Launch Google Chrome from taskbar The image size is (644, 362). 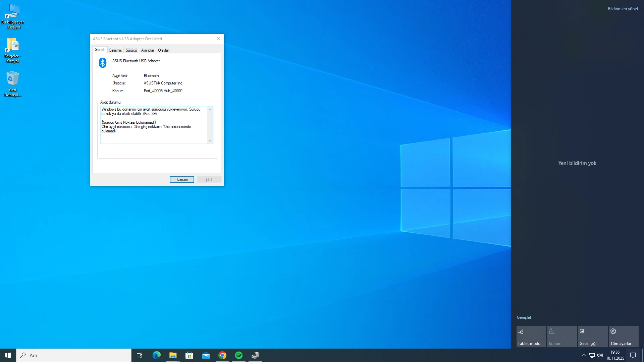222,355
